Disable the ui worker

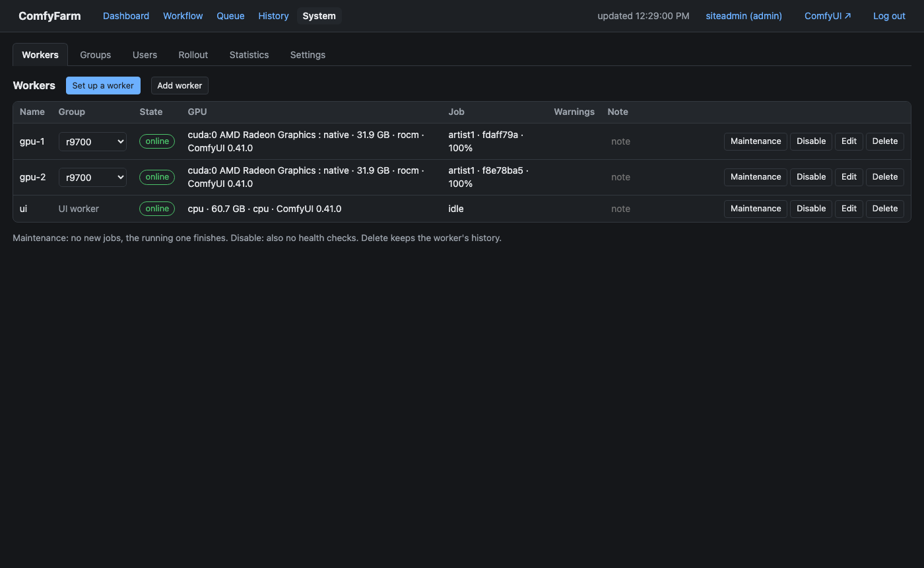pos(811,209)
